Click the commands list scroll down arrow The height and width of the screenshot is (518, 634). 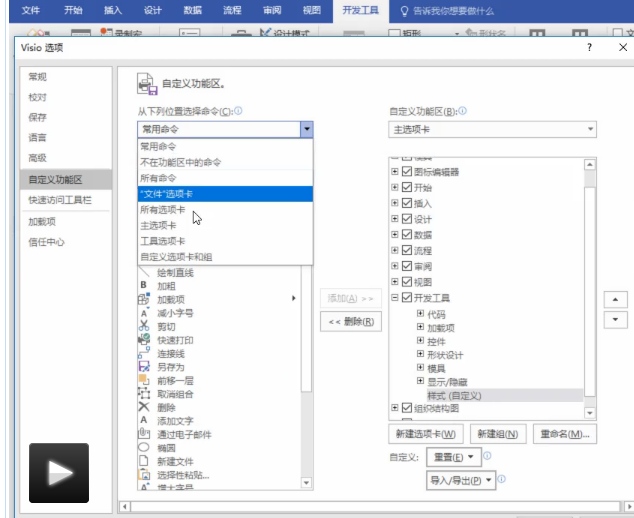pos(306,482)
